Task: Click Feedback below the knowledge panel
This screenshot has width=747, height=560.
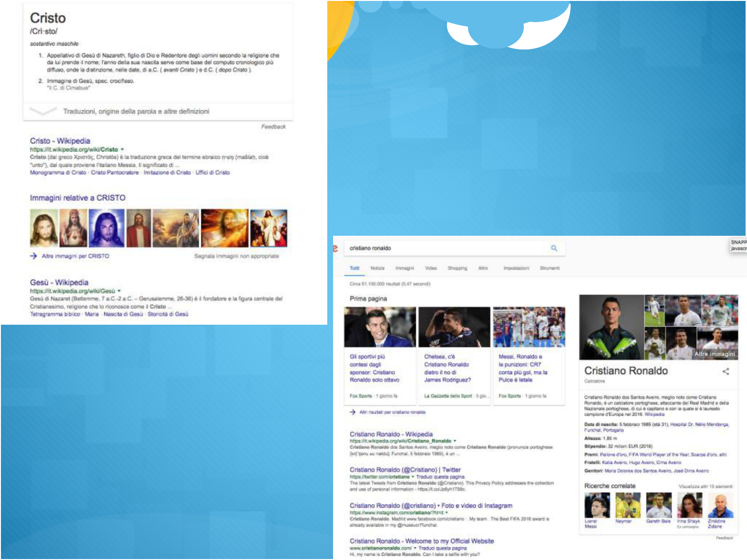Action: coord(724,538)
